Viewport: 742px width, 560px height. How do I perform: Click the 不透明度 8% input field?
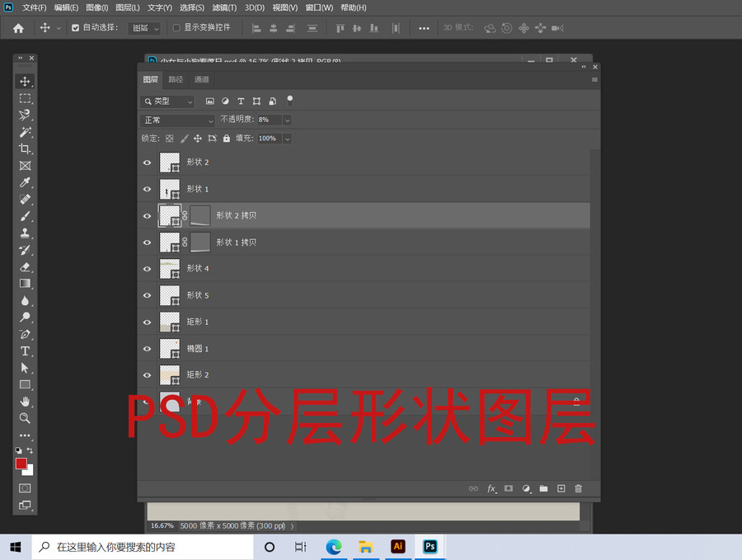pyautogui.click(x=270, y=120)
